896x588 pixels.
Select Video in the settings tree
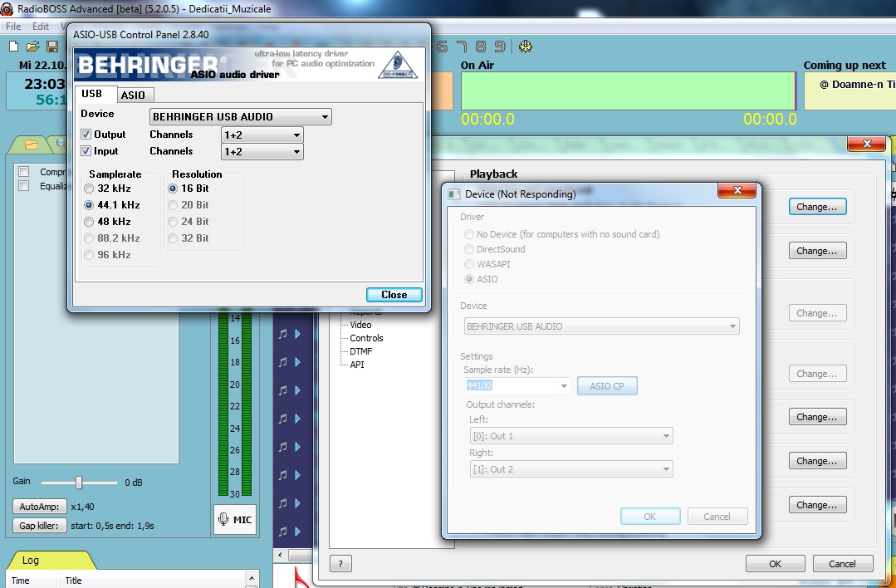(x=360, y=325)
